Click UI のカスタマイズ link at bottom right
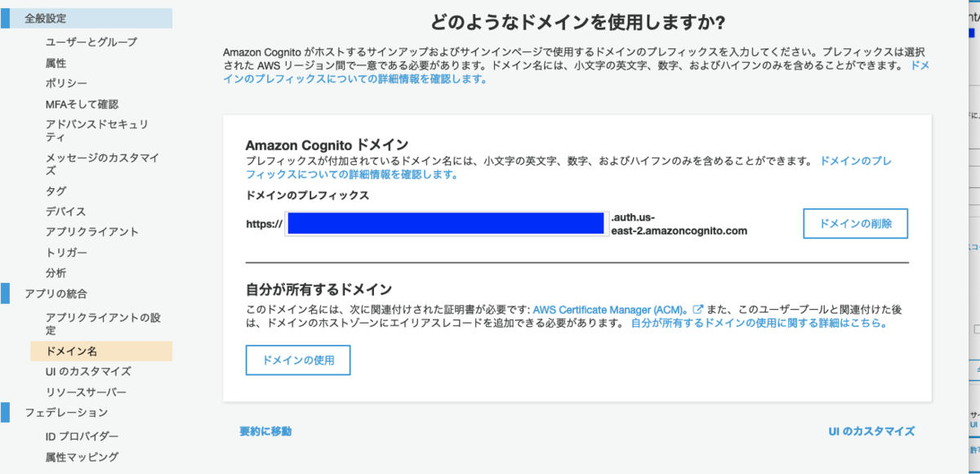The width and height of the screenshot is (980, 474). [871, 431]
